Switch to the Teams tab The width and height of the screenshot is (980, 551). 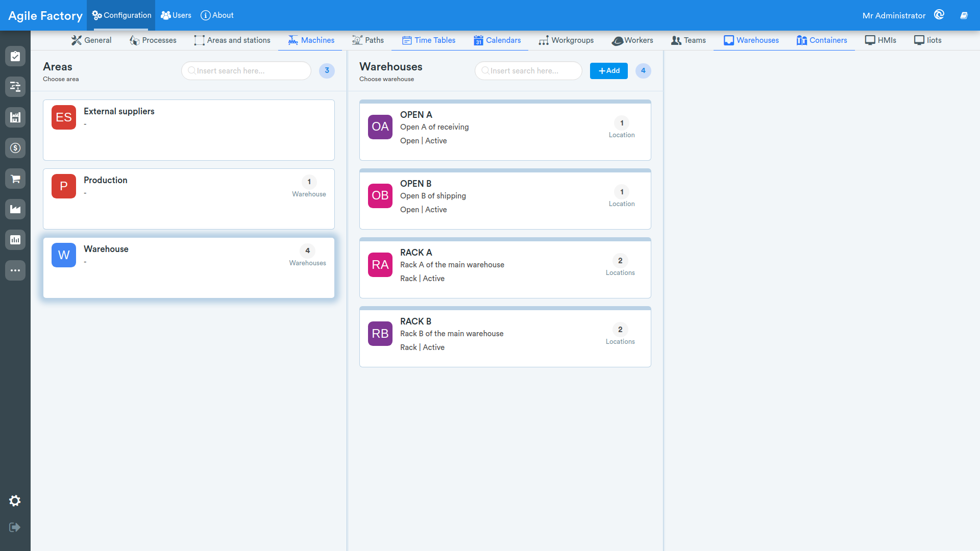689,40
